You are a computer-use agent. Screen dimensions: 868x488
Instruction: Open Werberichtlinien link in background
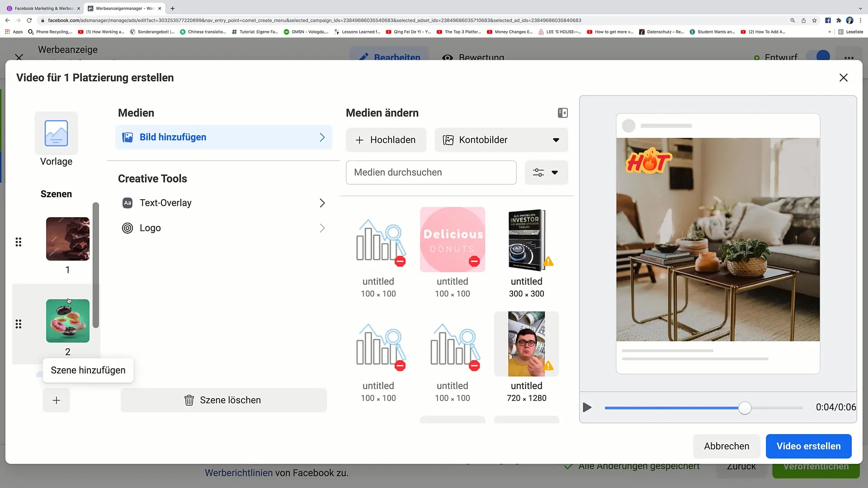pos(239,473)
